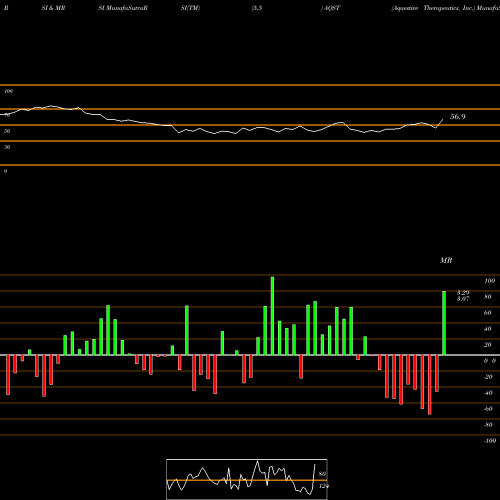Click the end point of RSI line
Screen dimensions: 500x500
pyautogui.click(x=443, y=120)
